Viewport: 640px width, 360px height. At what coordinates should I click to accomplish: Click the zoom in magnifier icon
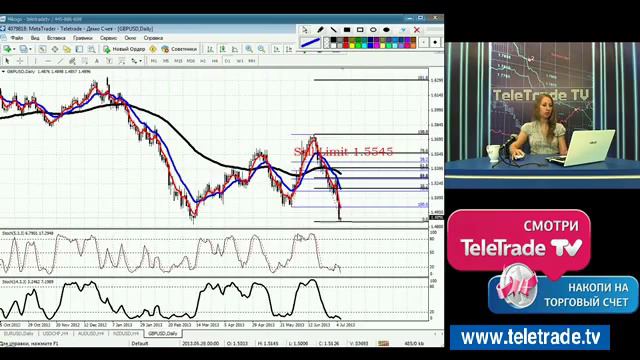coord(249,49)
